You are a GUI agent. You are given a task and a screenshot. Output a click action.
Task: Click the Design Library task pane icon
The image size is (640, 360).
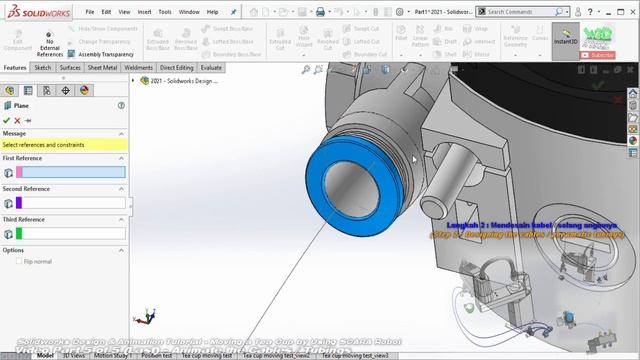(x=633, y=105)
